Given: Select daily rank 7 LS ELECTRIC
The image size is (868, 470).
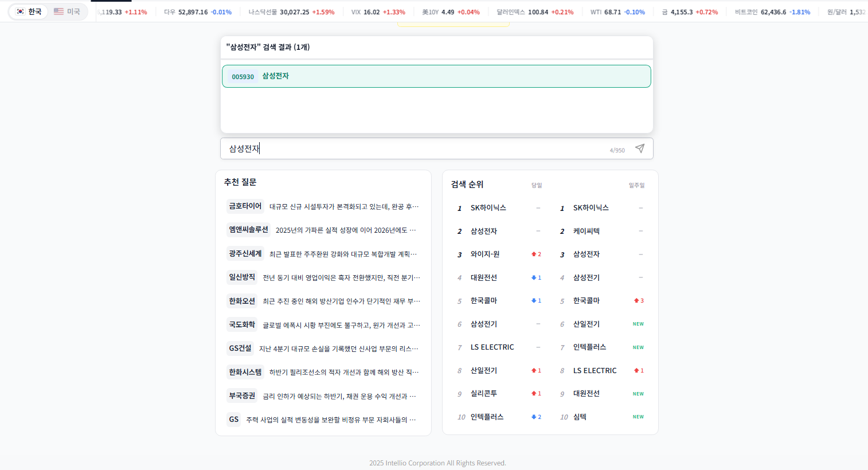Looking at the screenshot, I should (499, 347).
